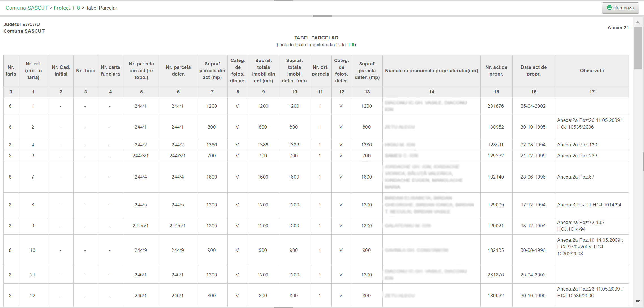
Task: Click the date cell 30-08-1996
Action: coord(533,250)
